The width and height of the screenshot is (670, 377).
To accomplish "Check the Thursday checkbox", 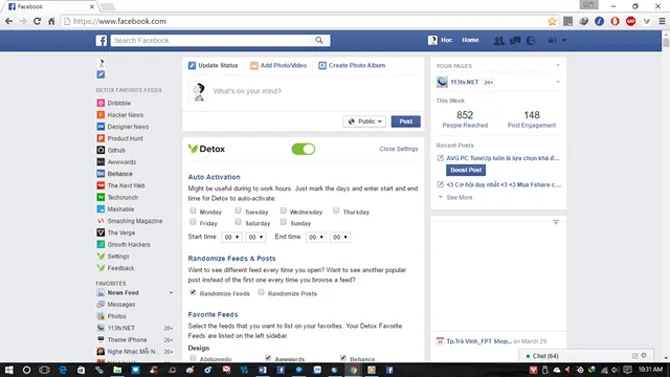I will coord(336,211).
